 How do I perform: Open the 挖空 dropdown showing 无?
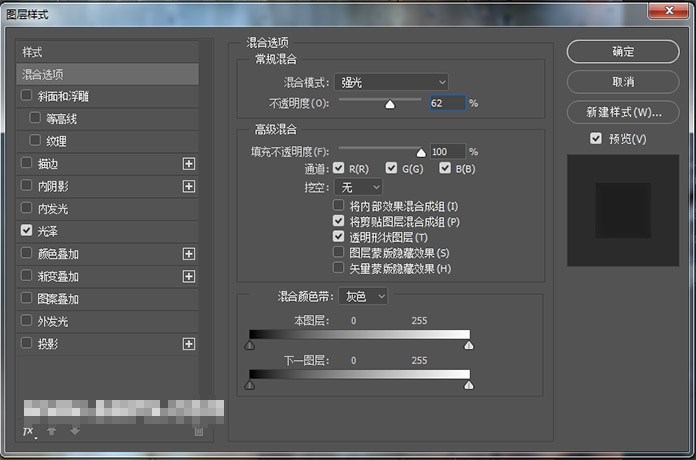(x=358, y=187)
